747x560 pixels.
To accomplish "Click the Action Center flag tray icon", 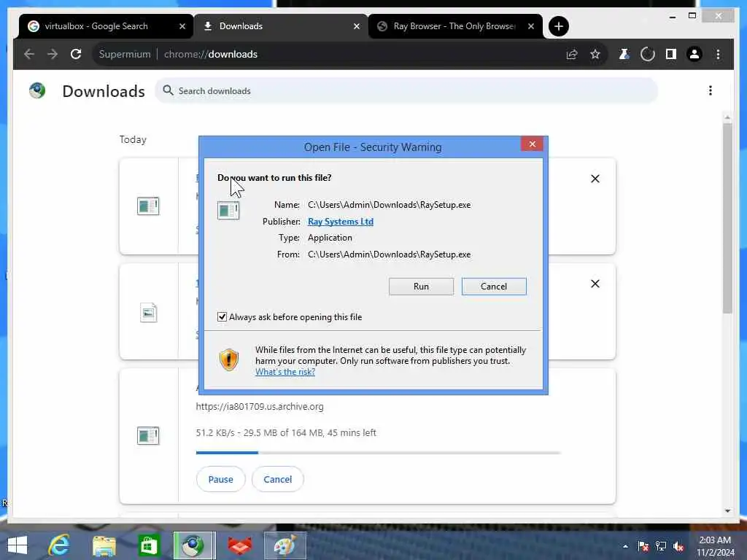I will [643, 545].
